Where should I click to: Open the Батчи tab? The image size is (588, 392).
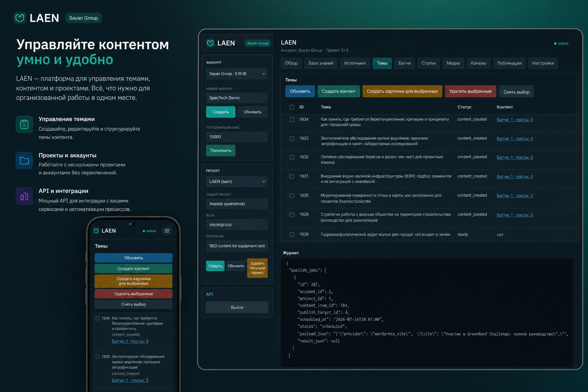click(x=405, y=63)
